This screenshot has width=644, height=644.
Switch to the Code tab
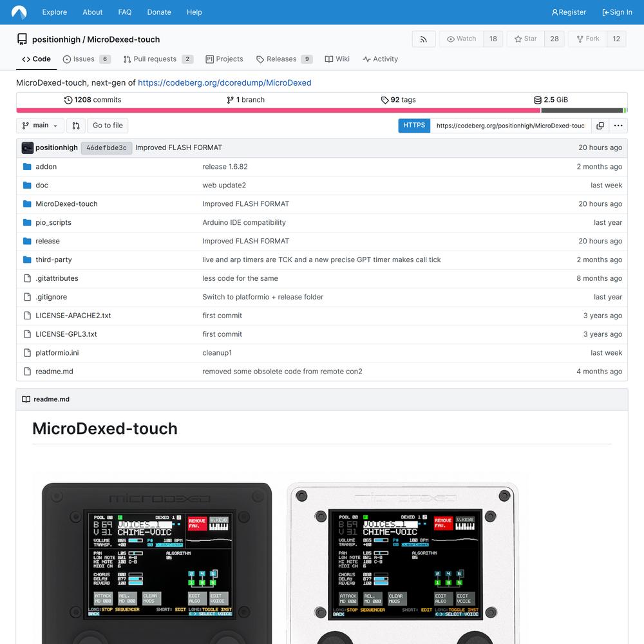click(x=36, y=59)
